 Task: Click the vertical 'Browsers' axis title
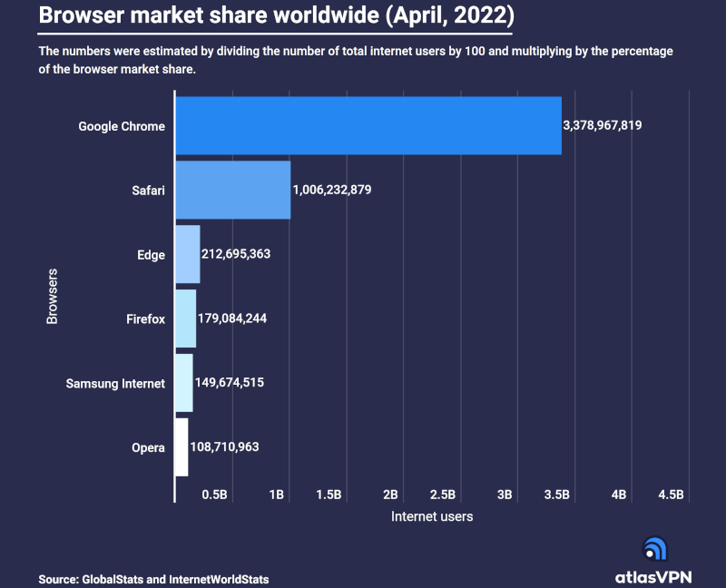[52, 296]
